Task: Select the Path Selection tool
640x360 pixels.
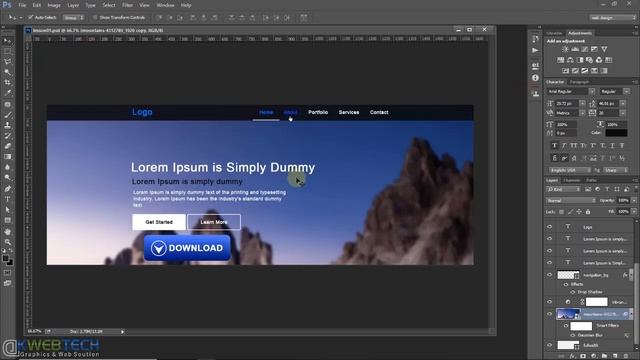Action: [x=7, y=210]
